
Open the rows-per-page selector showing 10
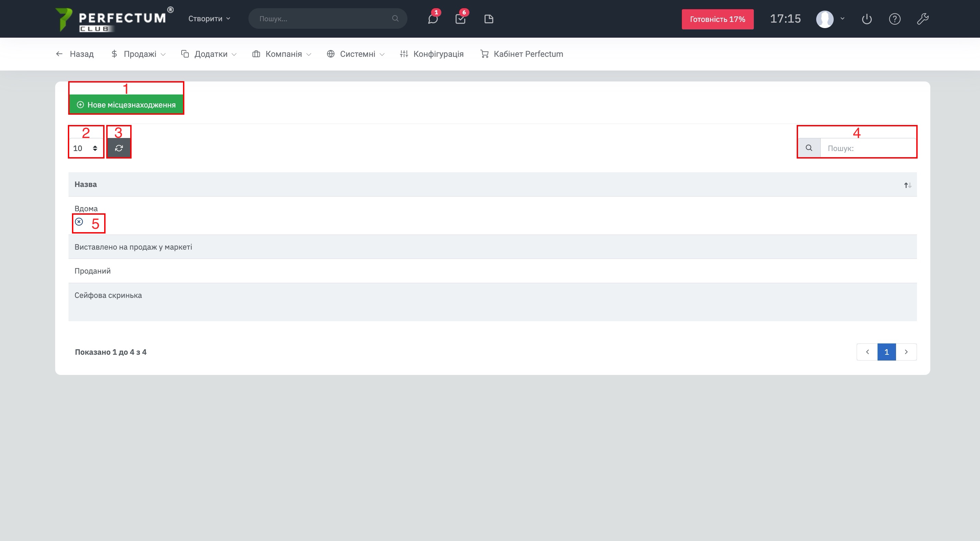click(x=86, y=148)
